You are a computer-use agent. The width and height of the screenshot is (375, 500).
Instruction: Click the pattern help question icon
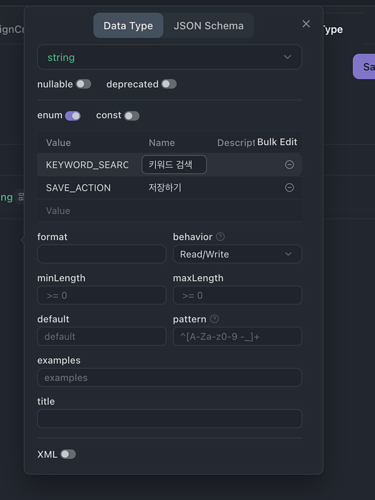[215, 319]
